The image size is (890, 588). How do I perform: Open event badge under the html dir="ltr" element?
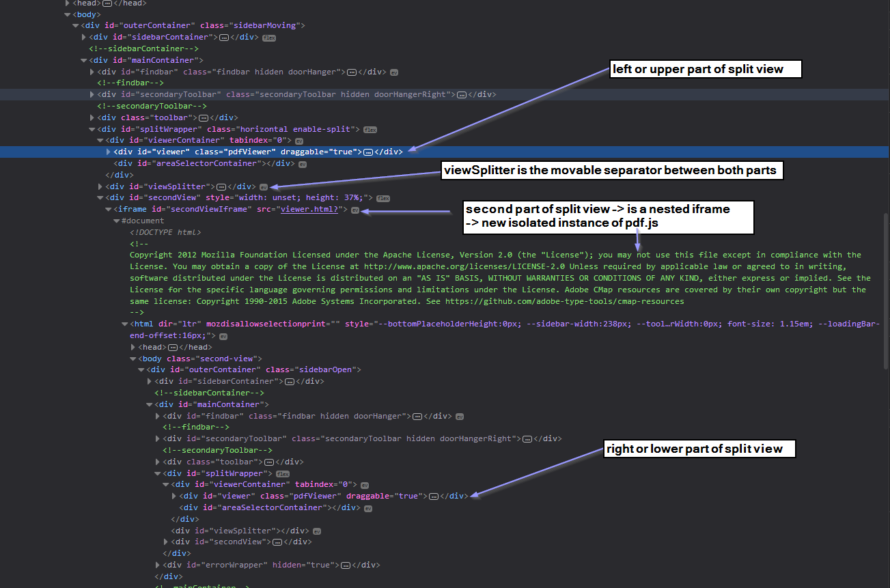(x=223, y=336)
